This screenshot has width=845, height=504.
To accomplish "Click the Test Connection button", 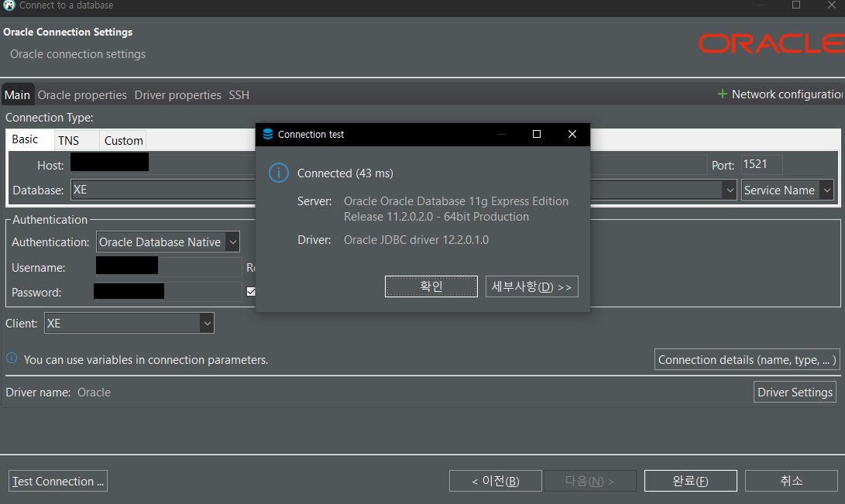I will click(57, 481).
